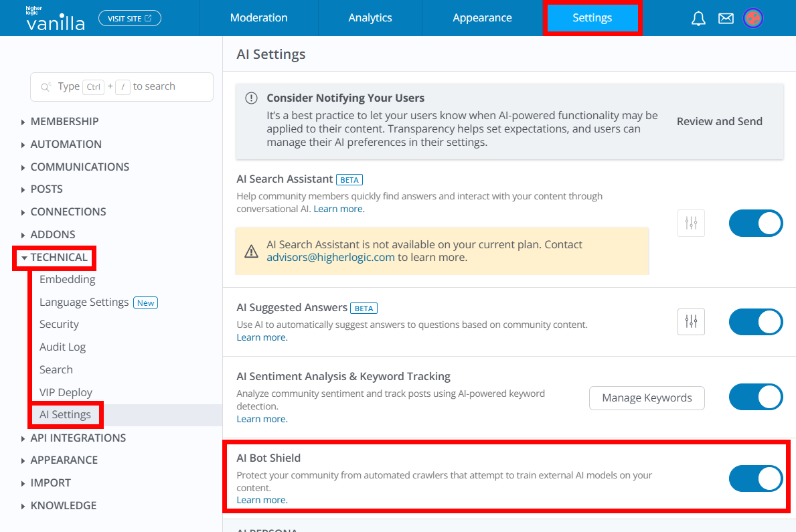
Task: Open Learn more link for Sentiment Analysis
Action: (262, 419)
